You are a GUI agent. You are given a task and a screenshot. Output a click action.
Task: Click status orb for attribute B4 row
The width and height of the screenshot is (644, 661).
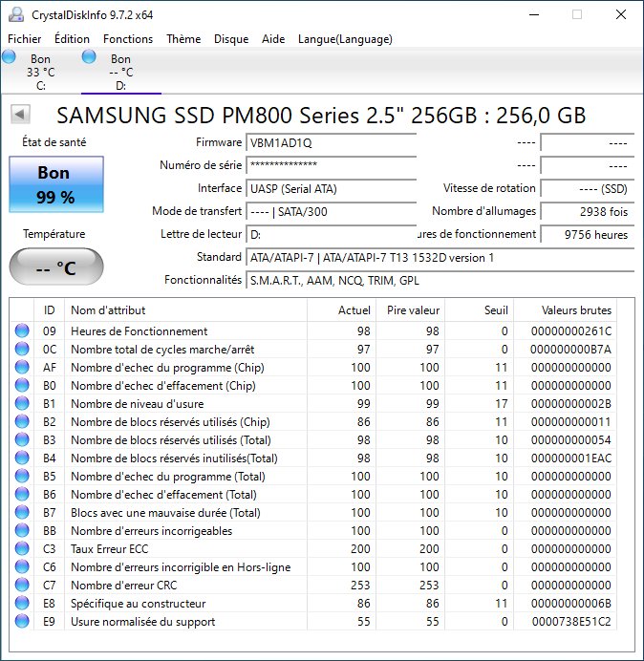pyautogui.click(x=22, y=458)
